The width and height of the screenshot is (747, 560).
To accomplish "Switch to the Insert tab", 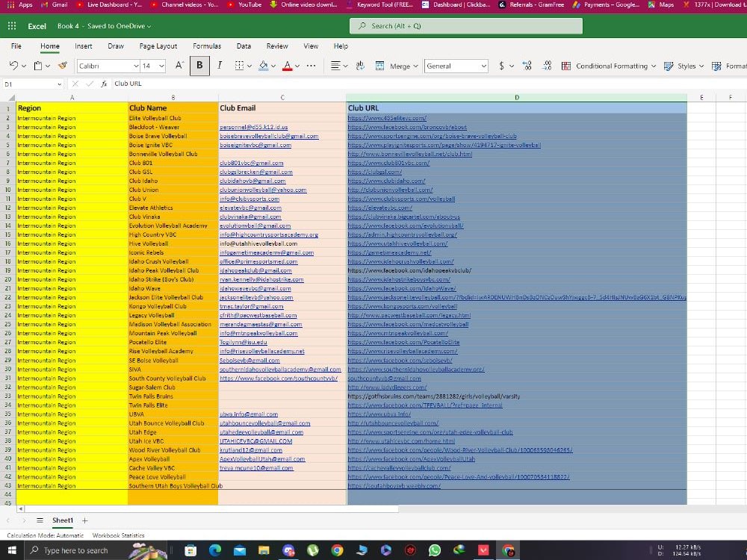I will coord(84,46).
